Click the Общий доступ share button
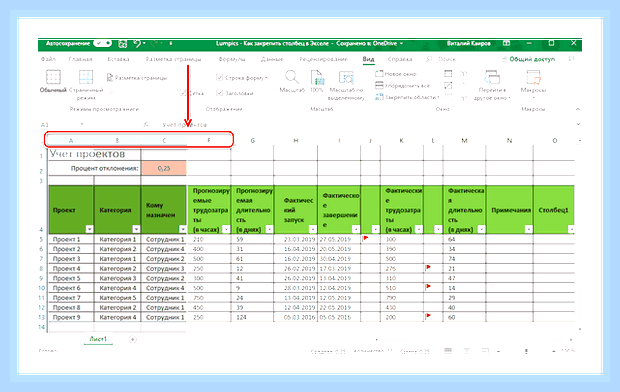 point(528,59)
